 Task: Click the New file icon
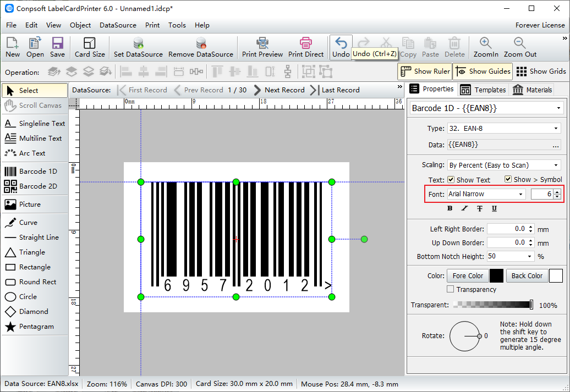(x=12, y=47)
